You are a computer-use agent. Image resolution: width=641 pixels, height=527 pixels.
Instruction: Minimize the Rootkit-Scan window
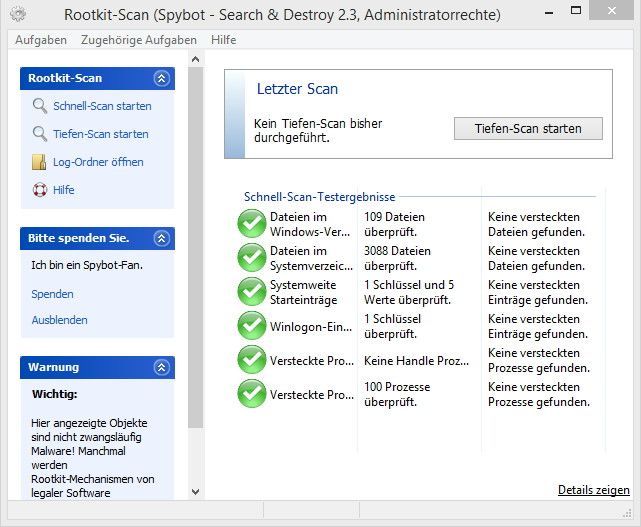[549, 12]
